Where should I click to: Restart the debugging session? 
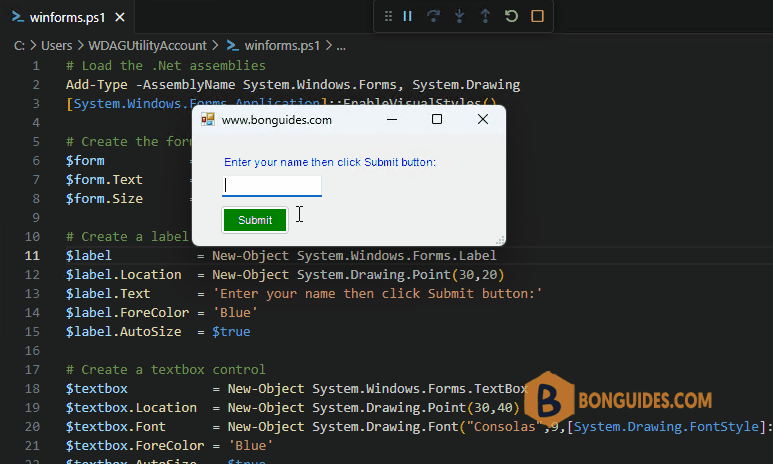(x=511, y=16)
